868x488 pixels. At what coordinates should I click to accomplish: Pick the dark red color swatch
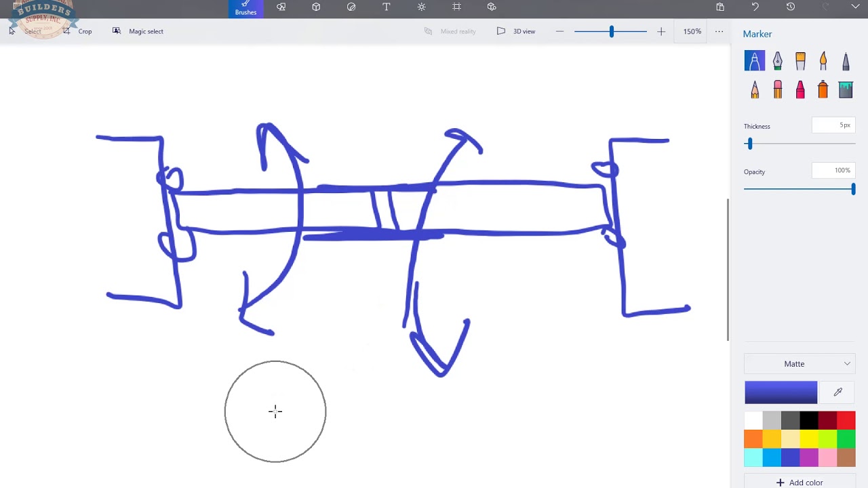point(828,420)
